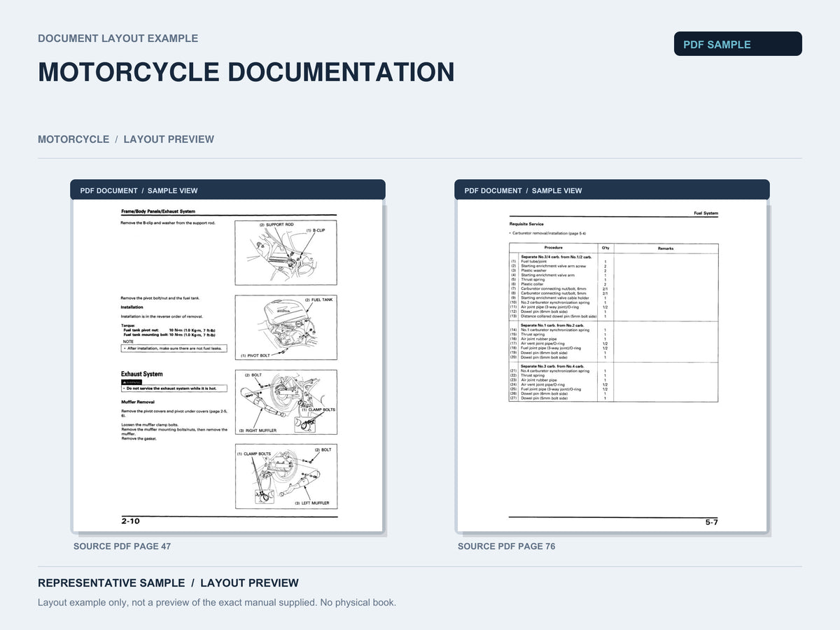Click the Installation subheading
The image size is (840, 630).
[x=132, y=307]
